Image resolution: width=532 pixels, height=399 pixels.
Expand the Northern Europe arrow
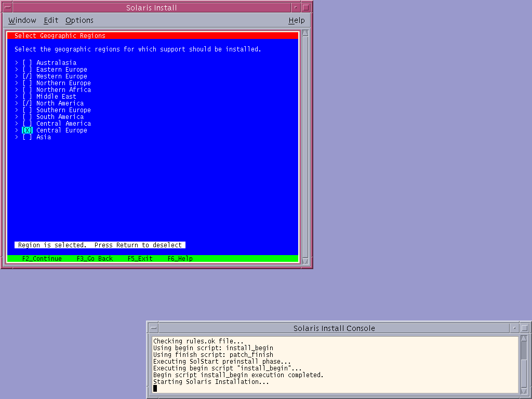pos(16,83)
